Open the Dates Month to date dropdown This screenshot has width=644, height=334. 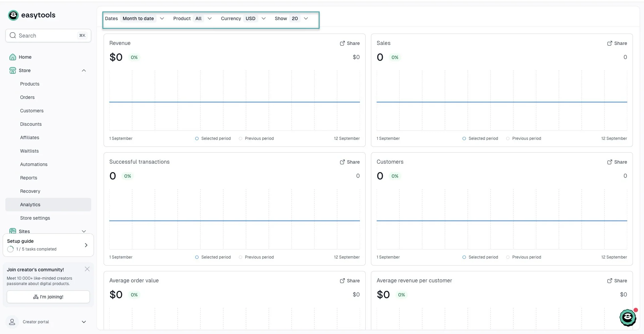(x=135, y=18)
